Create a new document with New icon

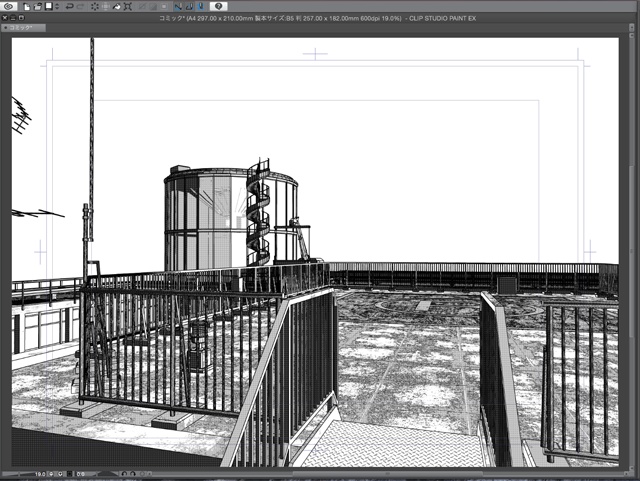(27, 7)
